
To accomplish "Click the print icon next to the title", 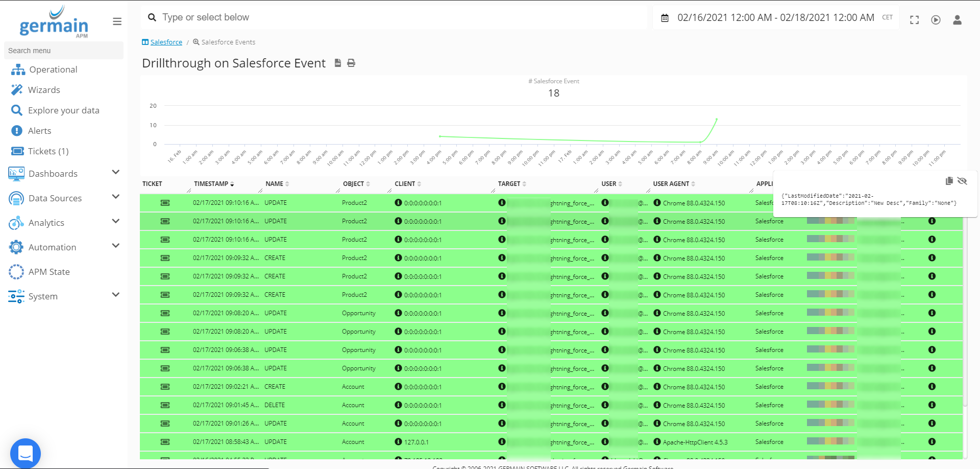I will (x=351, y=63).
